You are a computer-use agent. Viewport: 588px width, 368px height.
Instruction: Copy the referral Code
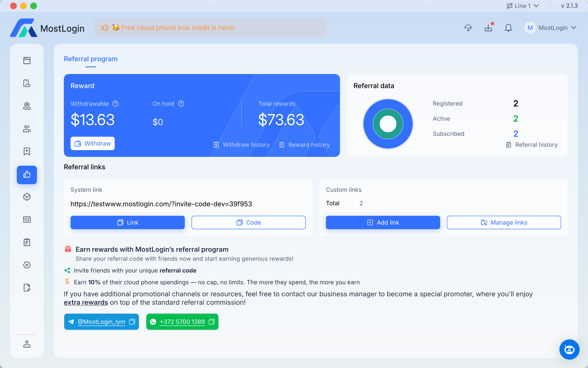point(249,222)
